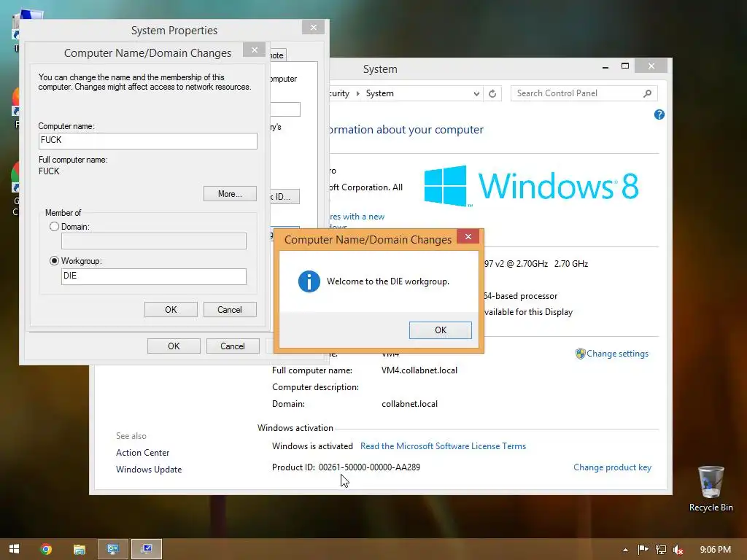Minimize the System window
Viewport: 747px width, 560px height.
[605, 67]
